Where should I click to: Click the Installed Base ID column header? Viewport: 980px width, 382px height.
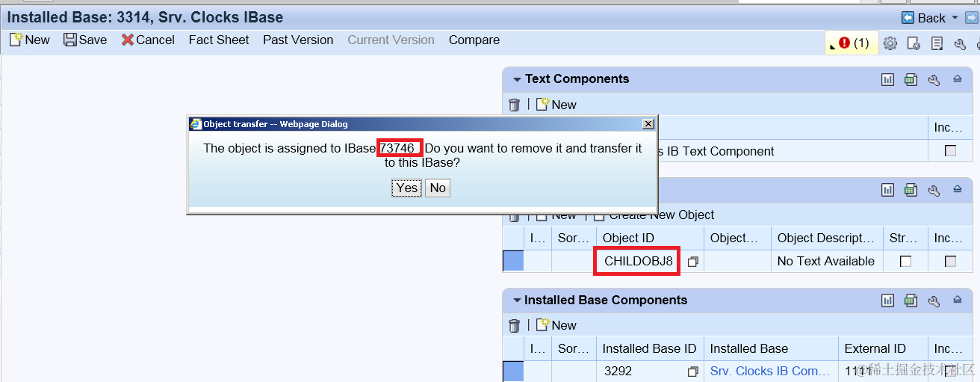(x=649, y=348)
